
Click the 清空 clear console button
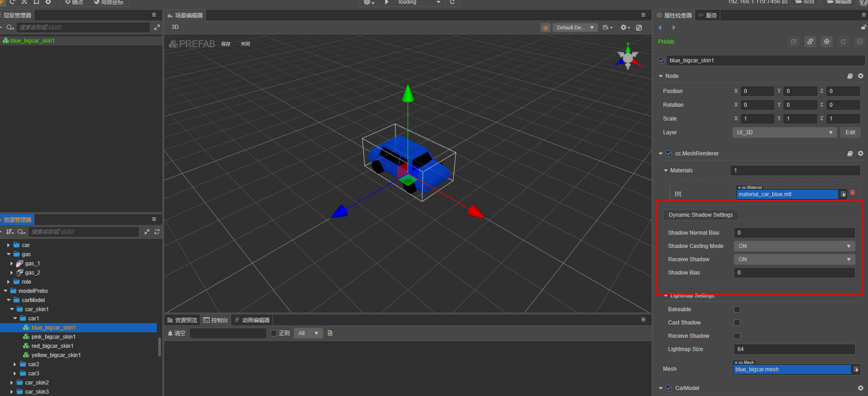[x=177, y=333]
